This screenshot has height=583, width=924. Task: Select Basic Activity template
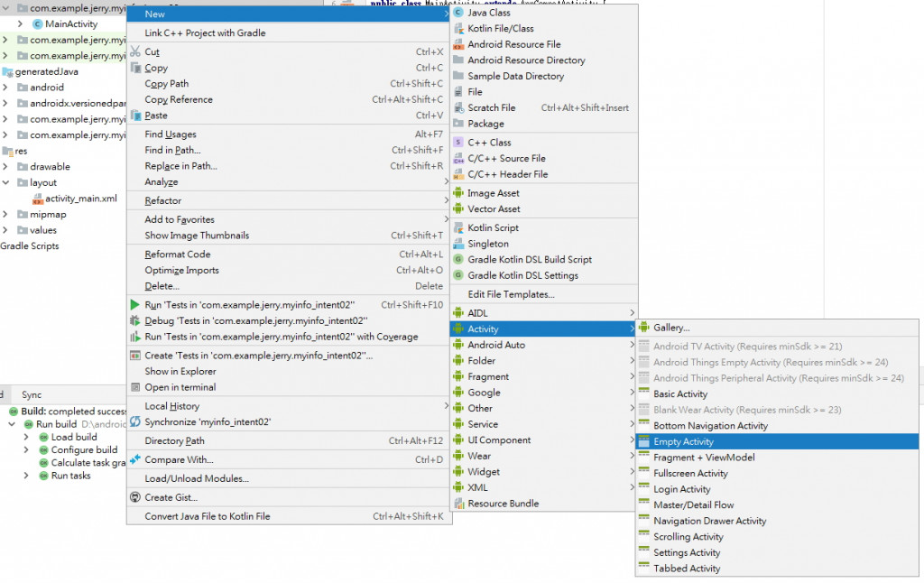(x=777, y=393)
